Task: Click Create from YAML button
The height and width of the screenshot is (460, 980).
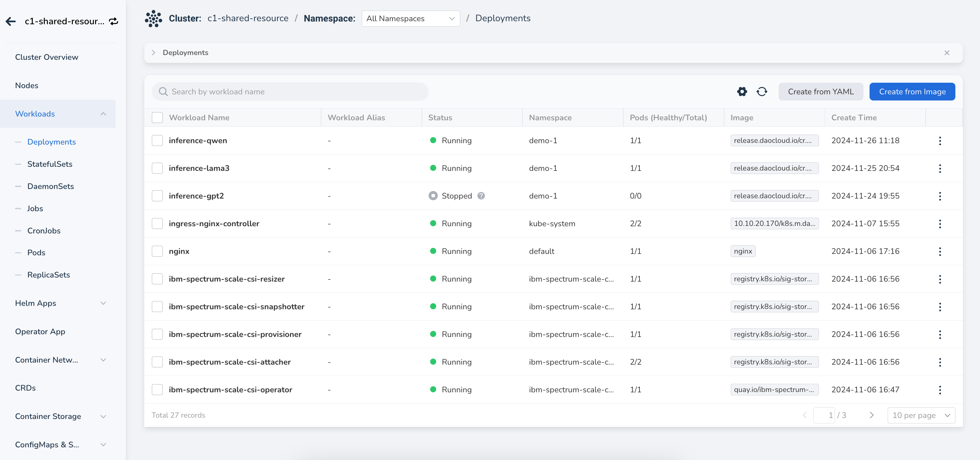Action: click(821, 92)
